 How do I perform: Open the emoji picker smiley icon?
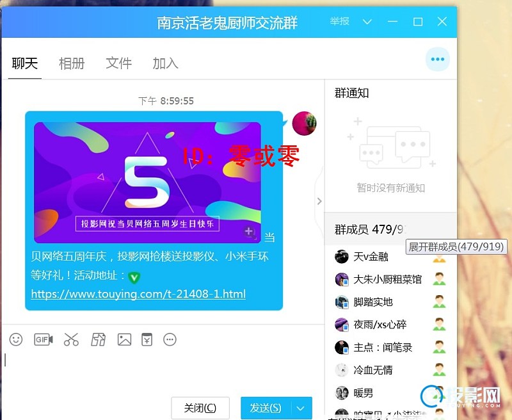(16, 340)
